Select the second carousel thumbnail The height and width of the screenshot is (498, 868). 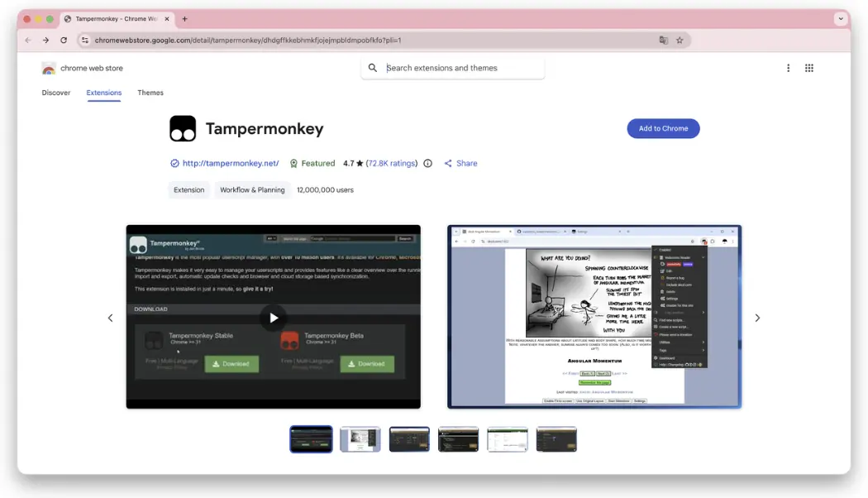click(360, 439)
